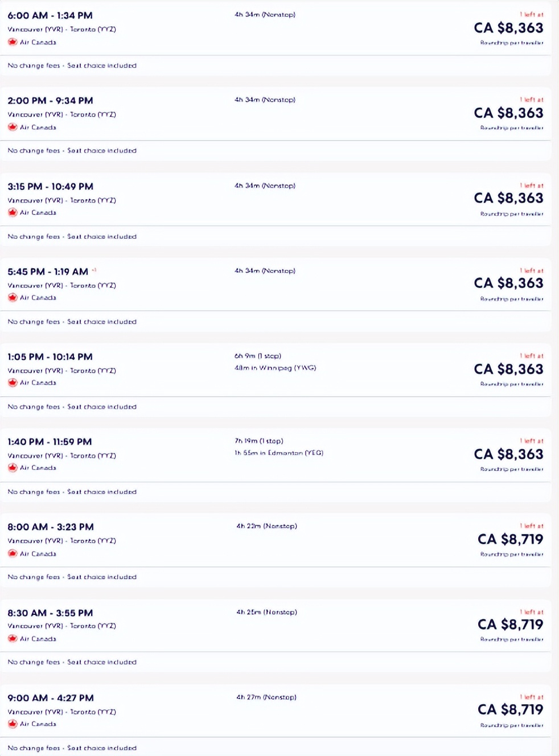Viewport: 559px width, 756px height.
Task: Click Air Canada logo on 2:00 PM flight
Action: pos(13,127)
